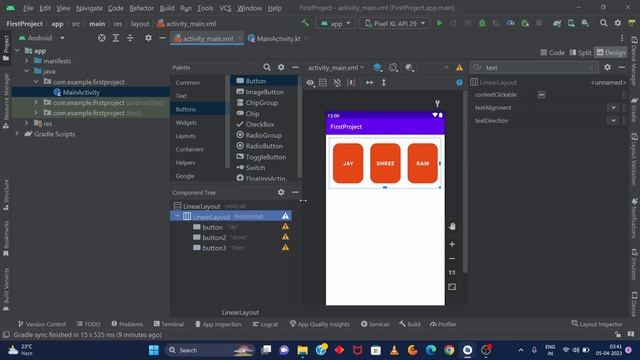Switch editor to Design view

point(611,52)
